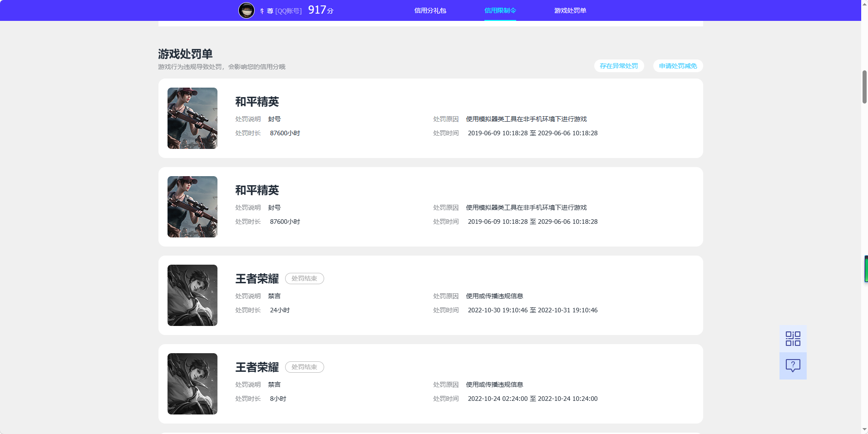Click the 申请处罚减免 button

tap(678, 66)
